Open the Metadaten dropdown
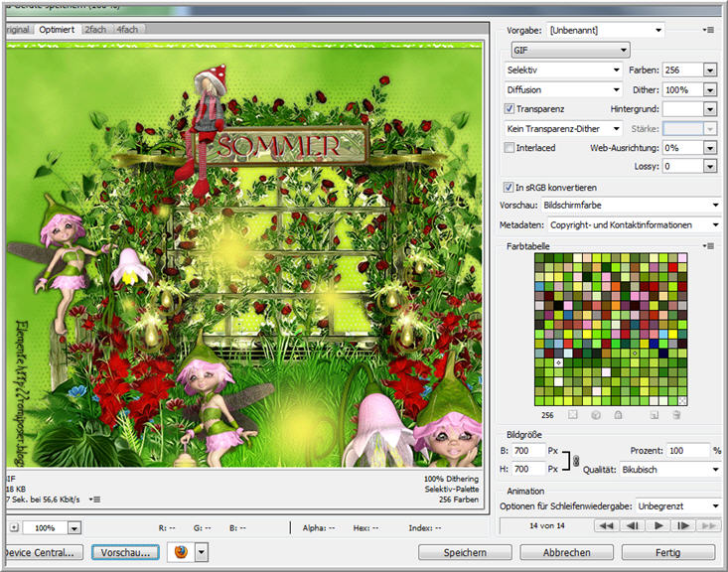The image size is (728, 572). tap(635, 224)
